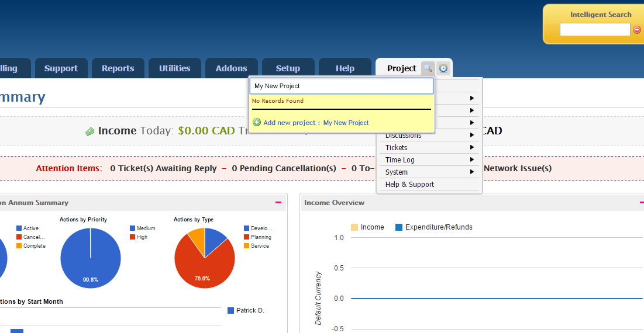Viewport: 644px width, 333px height.
Task: Open the Reports tab
Action: (x=118, y=68)
